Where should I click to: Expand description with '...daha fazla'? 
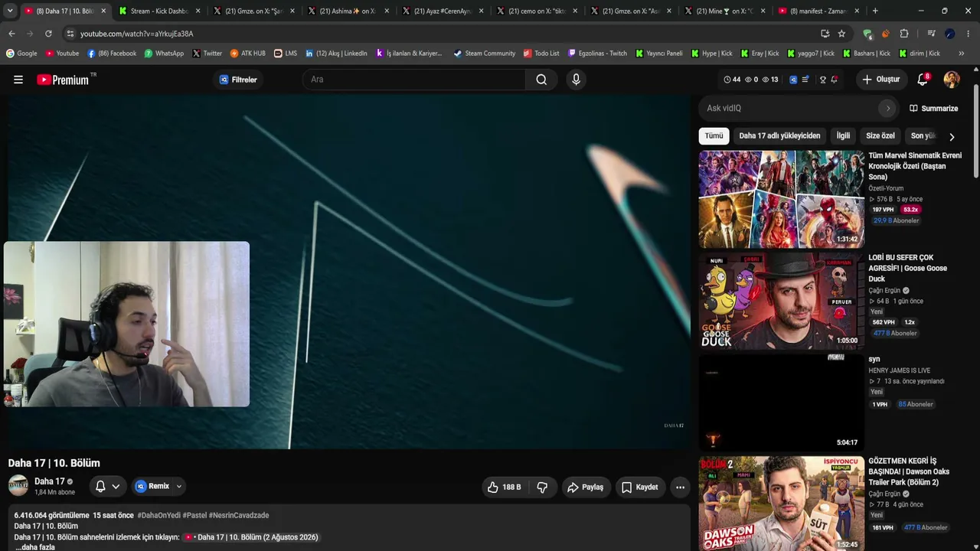35,547
